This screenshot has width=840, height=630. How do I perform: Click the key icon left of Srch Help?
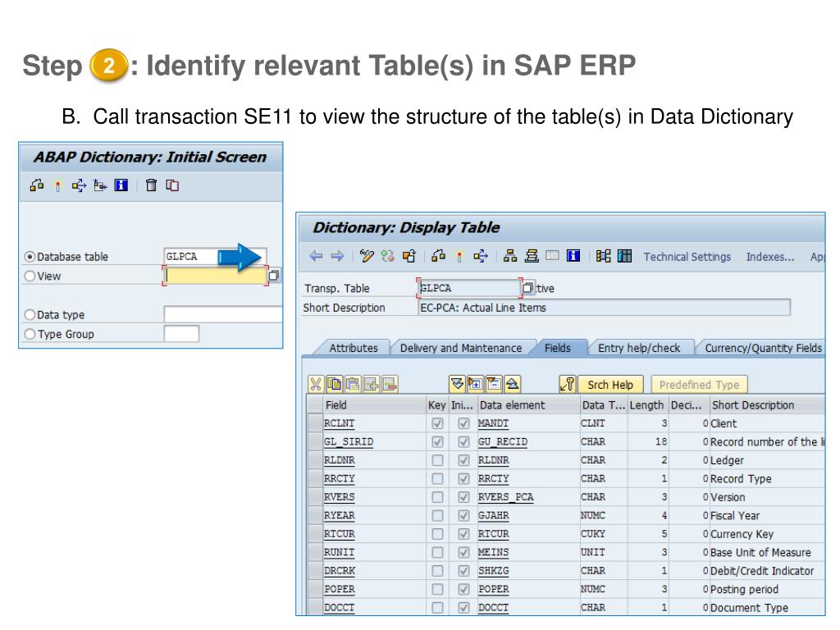[568, 384]
